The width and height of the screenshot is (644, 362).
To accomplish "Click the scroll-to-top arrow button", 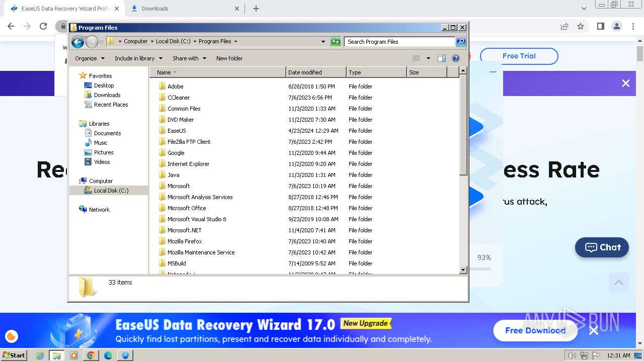I will [619, 283].
